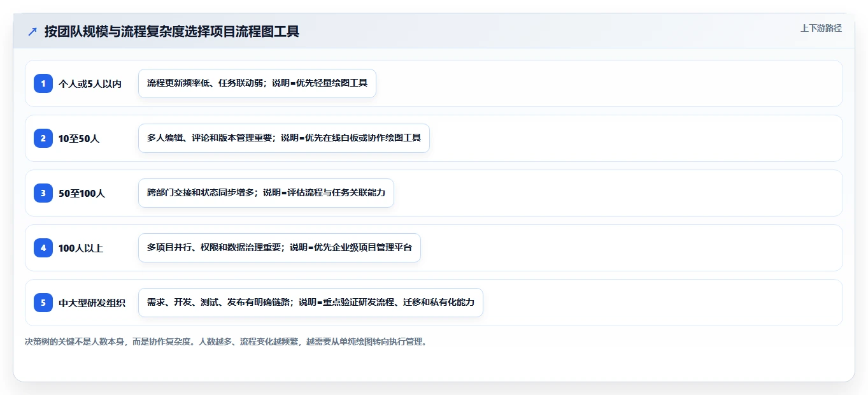Select the number 2 step badge
Viewport: 868px width, 395px height.
[43, 138]
